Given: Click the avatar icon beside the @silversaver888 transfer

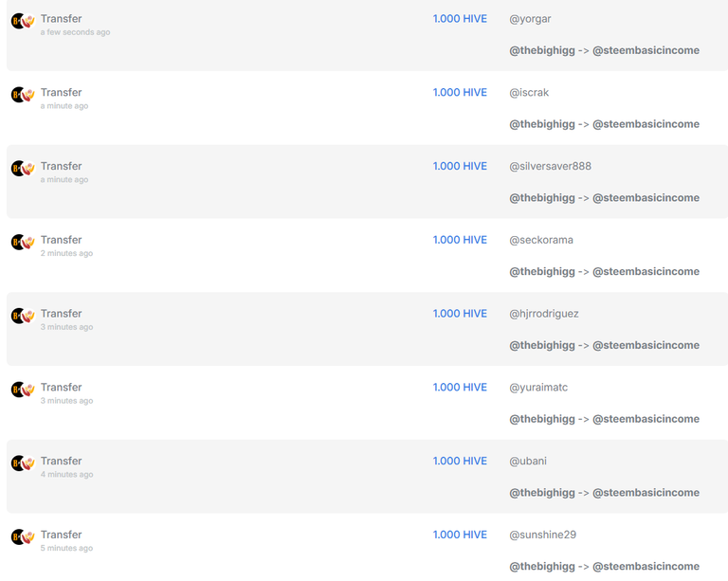Looking at the screenshot, I should pos(23,169).
